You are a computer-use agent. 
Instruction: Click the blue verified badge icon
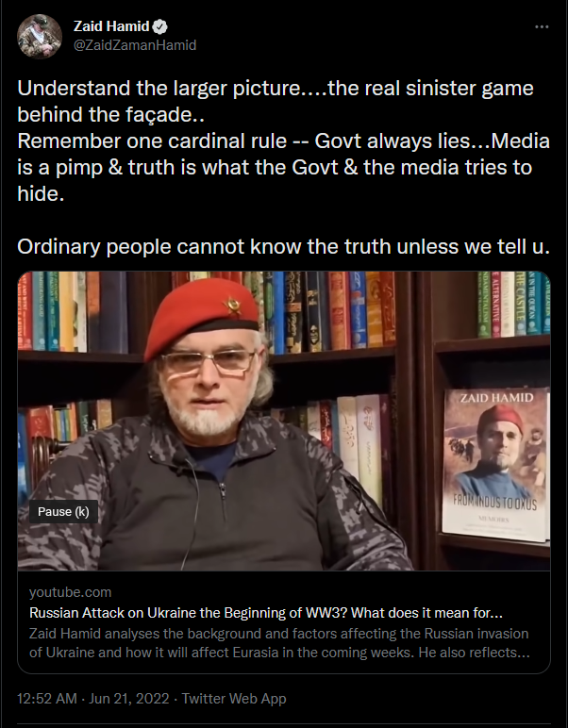160,27
